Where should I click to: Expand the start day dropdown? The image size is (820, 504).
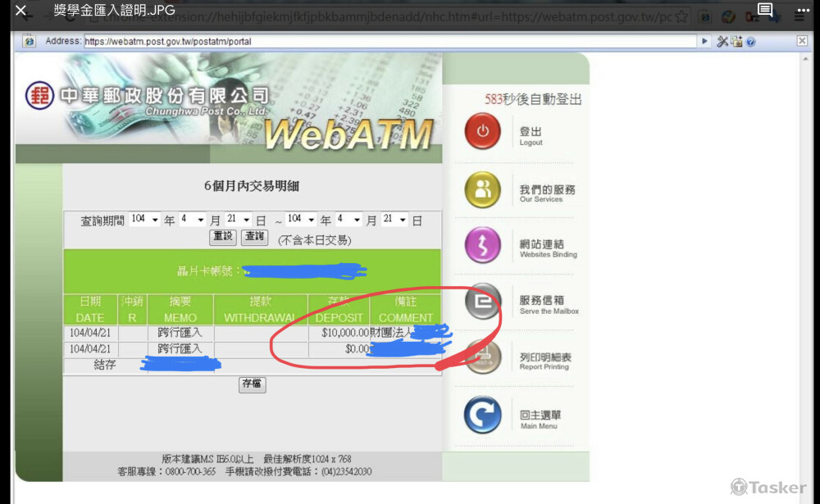pyautogui.click(x=237, y=220)
